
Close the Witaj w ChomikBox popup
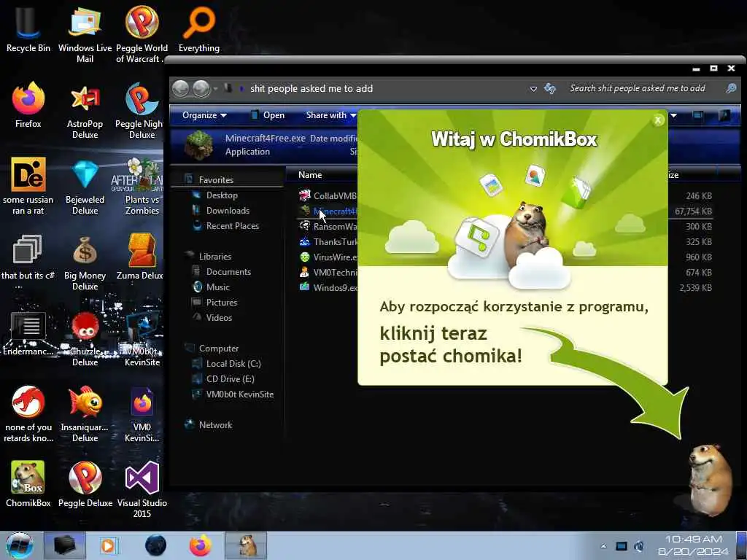pyautogui.click(x=658, y=120)
